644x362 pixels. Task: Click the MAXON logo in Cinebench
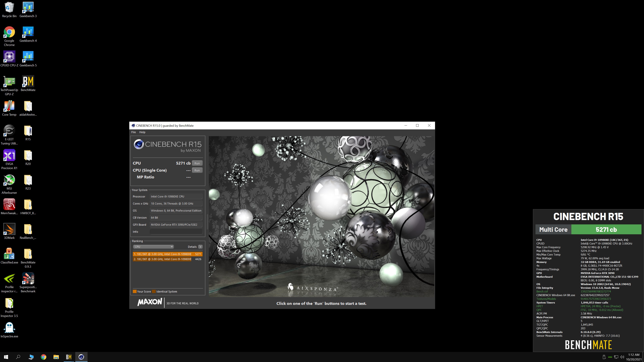[149, 302]
